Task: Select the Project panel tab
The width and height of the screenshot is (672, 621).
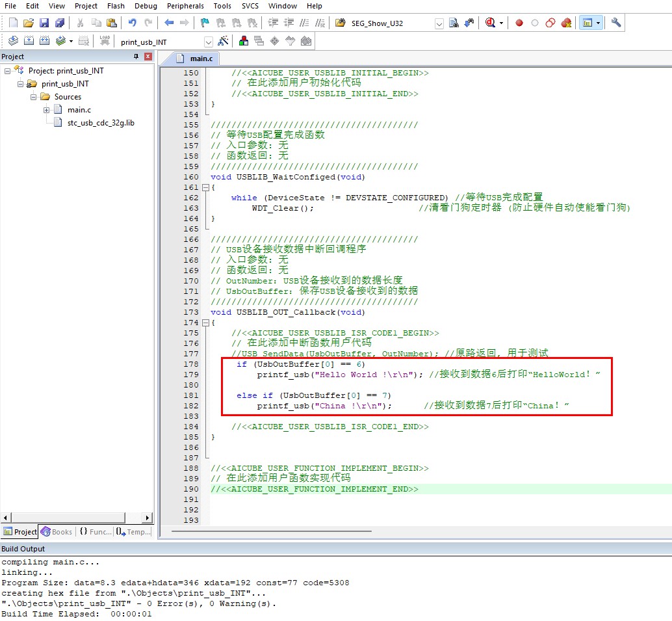Action: [19, 532]
